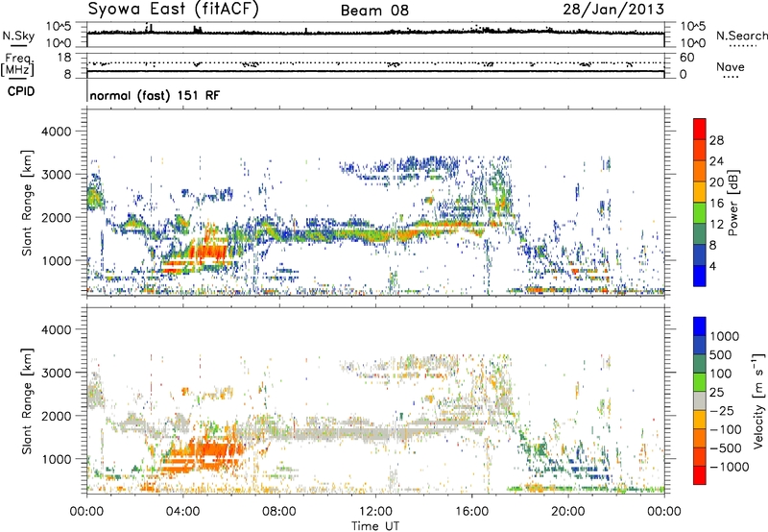Click the '16:00' time axis tick label
768x532 pixels.
pyautogui.click(x=471, y=512)
